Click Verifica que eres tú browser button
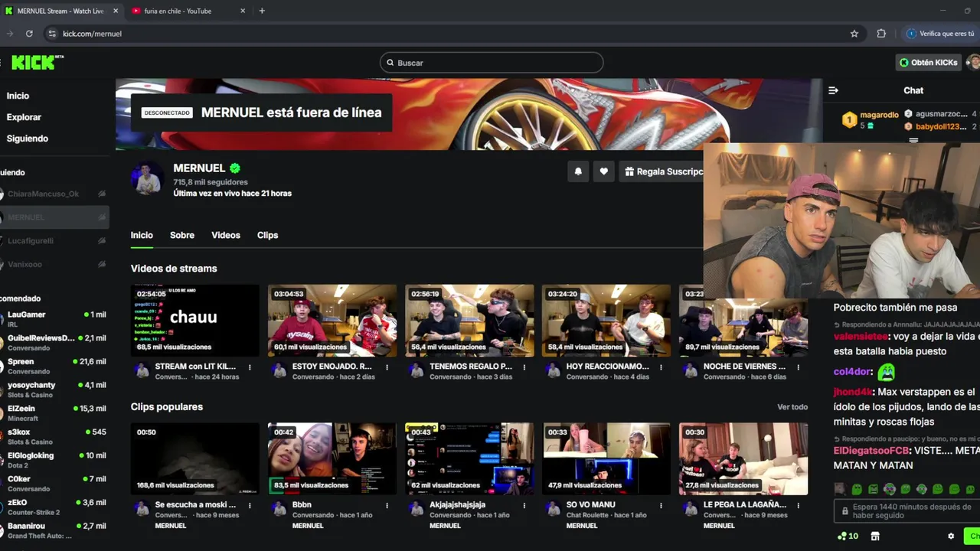This screenshot has height=551, width=980. click(x=940, y=34)
